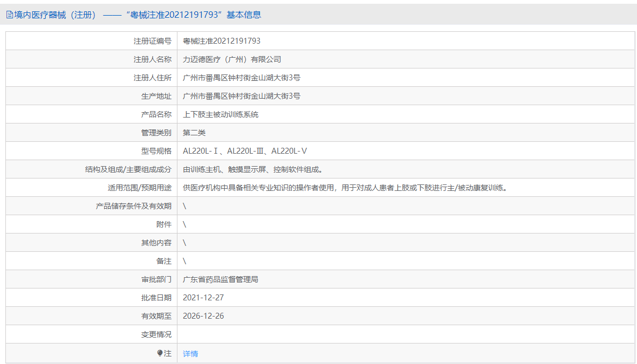Open the 详情 link

190,354
